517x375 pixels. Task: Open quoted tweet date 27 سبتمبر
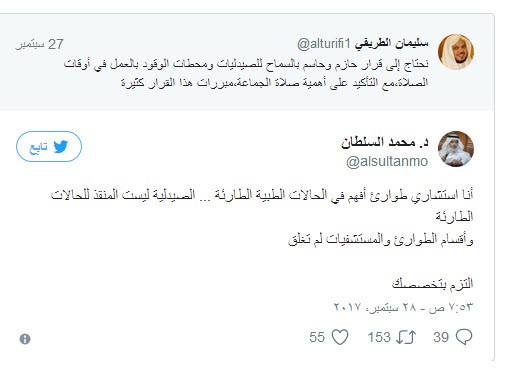click(x=39, y=44)
